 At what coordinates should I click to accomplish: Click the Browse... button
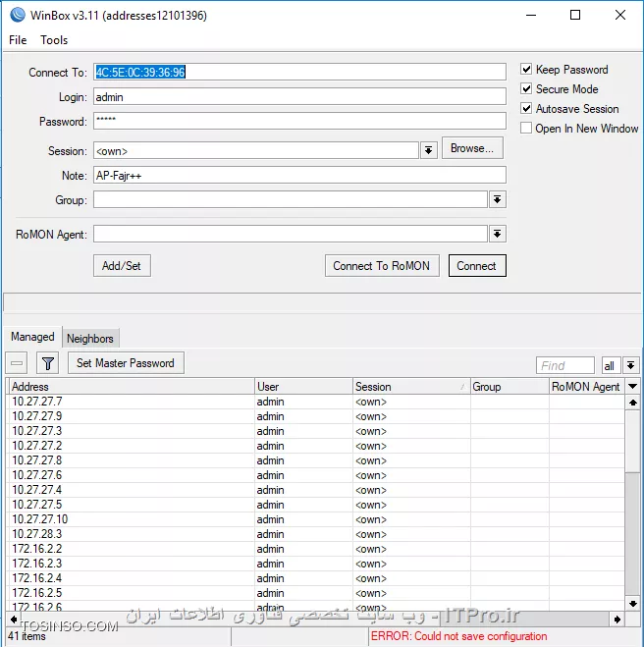click(472, 148)
